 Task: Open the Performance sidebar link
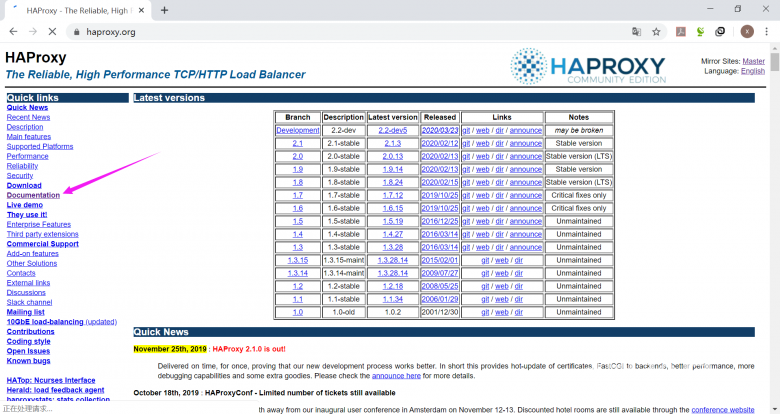(27, 156)
